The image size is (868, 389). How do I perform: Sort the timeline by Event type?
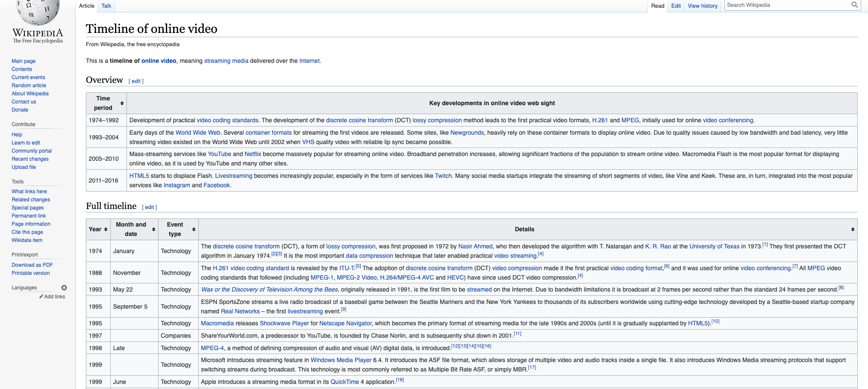[x=194, y=230]
